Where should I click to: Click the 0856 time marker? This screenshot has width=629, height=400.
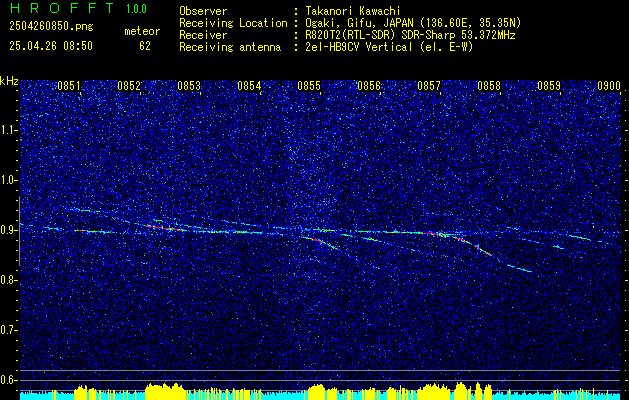coord(369,86)
